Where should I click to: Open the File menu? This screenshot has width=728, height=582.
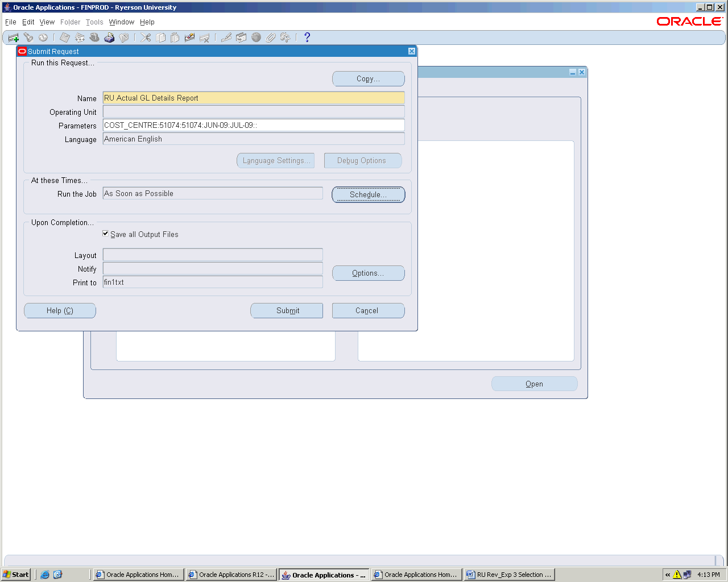[x=11, y=22]
